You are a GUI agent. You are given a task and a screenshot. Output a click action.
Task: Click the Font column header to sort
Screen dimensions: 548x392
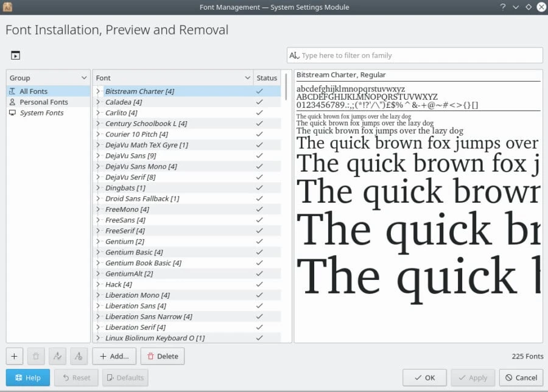(172, 78)
